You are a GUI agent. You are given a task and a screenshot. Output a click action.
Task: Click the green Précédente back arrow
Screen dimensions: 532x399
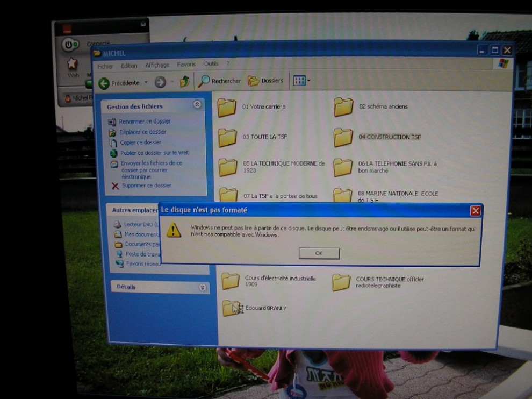click(x=104, y=83)
